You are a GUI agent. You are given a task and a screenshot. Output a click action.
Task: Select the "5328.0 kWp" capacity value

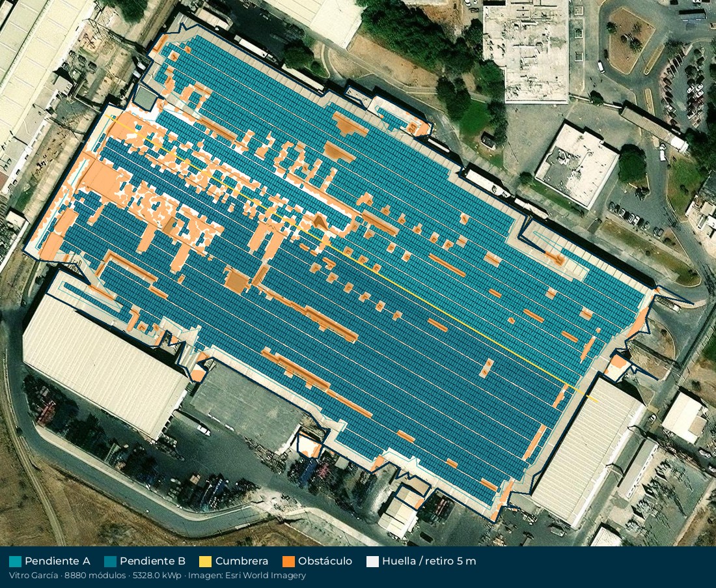point(158,576)
